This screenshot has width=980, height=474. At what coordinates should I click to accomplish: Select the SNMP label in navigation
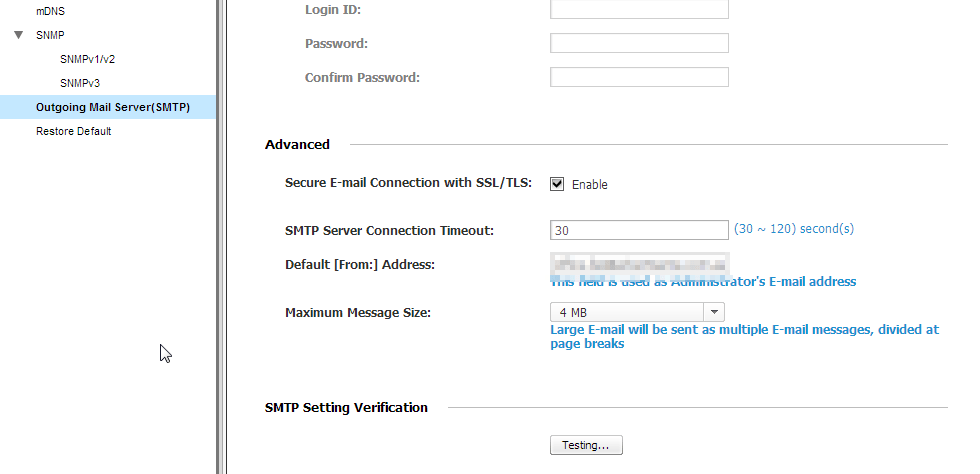point(50,35)
